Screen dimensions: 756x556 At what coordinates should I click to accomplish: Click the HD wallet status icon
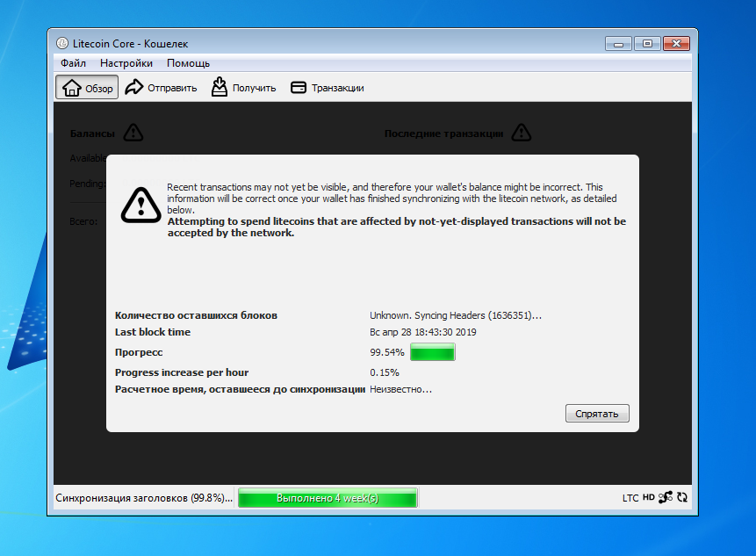pos(649,497)
